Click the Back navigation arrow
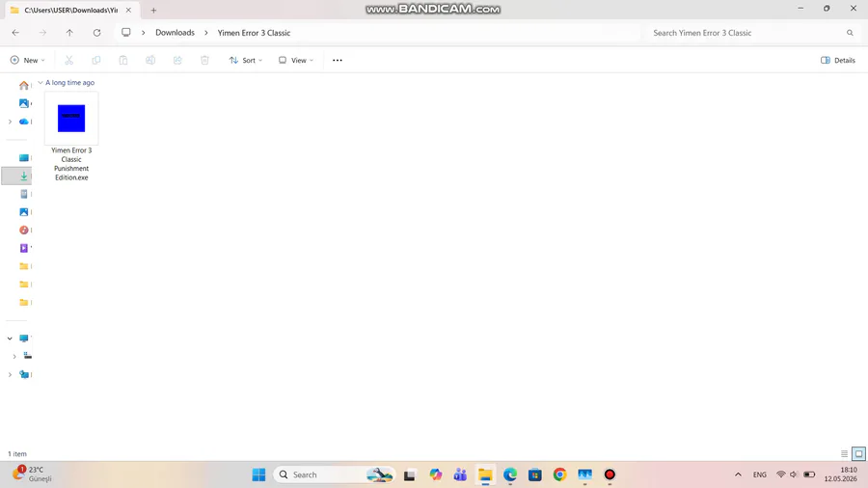Image resolution: width=868 pixels, height=488 pixels. click(15, 33)
